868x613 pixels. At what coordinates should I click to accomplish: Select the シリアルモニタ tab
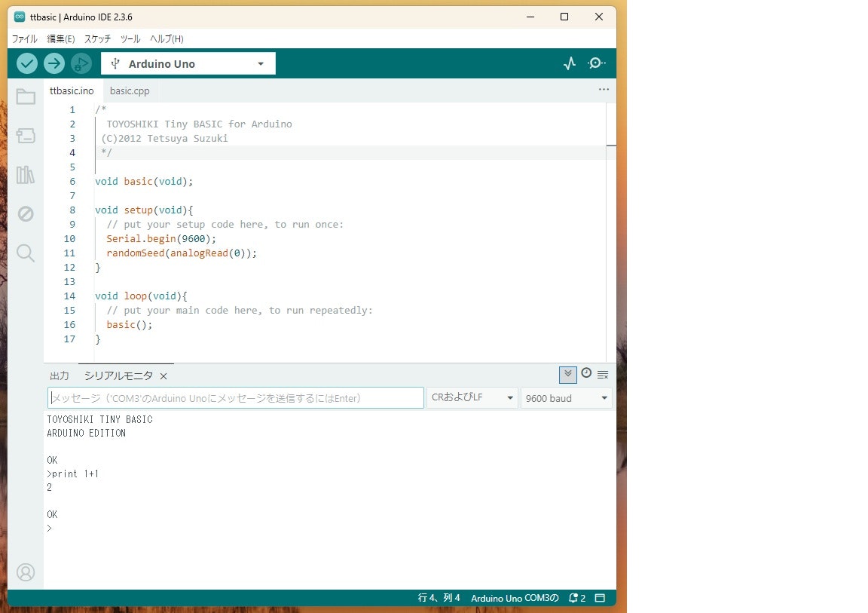click(x=118, y=376)
